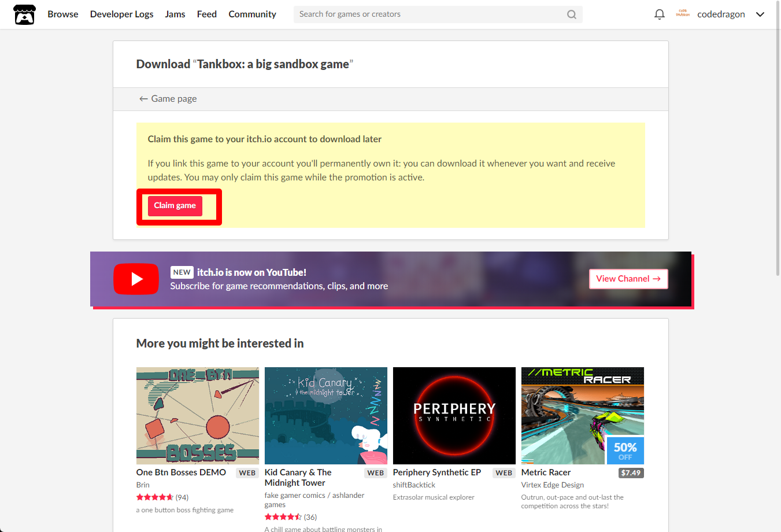Image resolution: width=781 pixels, height=532 pixels.
Task: Focus the games or creators search field
Action: 438,14
